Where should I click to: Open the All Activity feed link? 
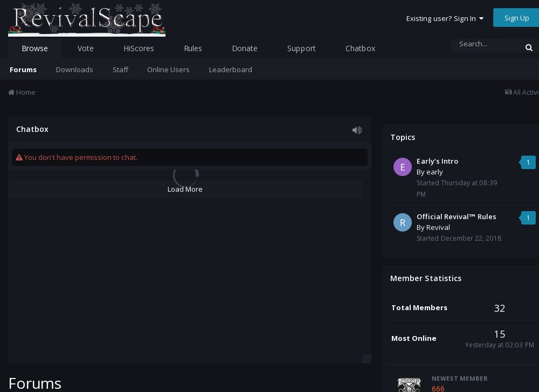click(522, 93)
